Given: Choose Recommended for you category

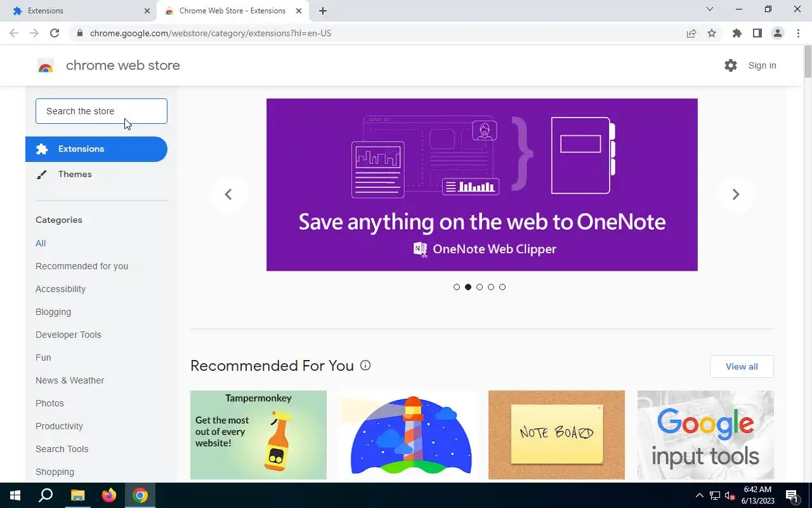Looking at the screenshot, I should (82, 266).
